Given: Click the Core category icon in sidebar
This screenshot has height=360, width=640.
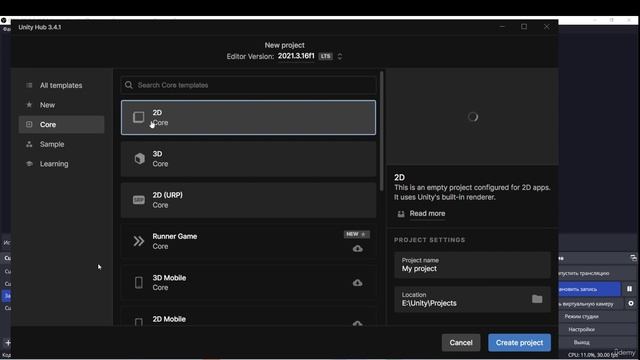Looking at the screenshot, I should tap(29, 124).
